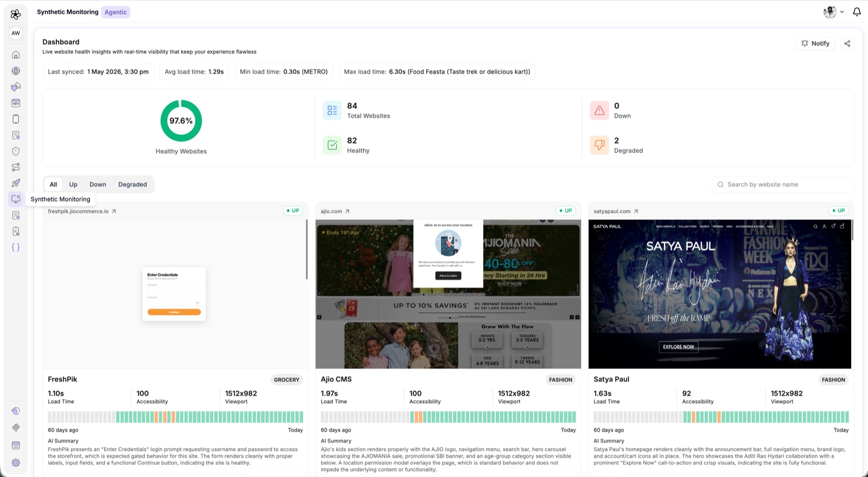Click the FreshPik card title
This screenshot has width=868, height=477.
tap(62, 379)
